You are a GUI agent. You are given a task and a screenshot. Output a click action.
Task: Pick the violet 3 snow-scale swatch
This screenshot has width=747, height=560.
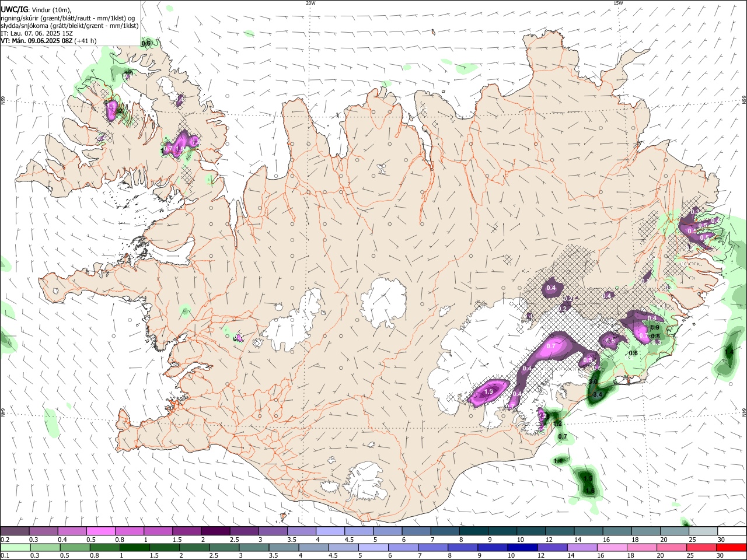(x=272, y=531)
